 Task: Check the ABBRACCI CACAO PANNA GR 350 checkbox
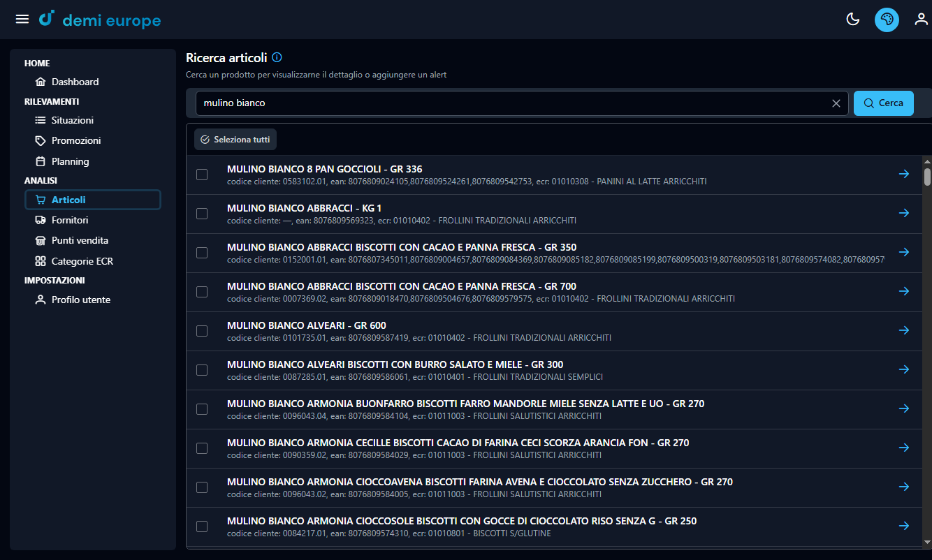[x=202, y=253]
